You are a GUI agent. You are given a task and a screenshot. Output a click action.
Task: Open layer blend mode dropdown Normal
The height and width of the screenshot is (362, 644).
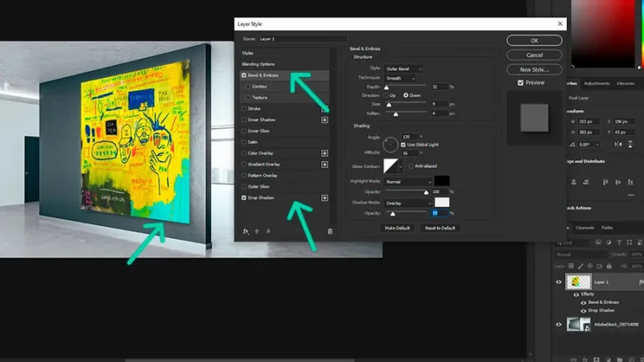(580, 254)
